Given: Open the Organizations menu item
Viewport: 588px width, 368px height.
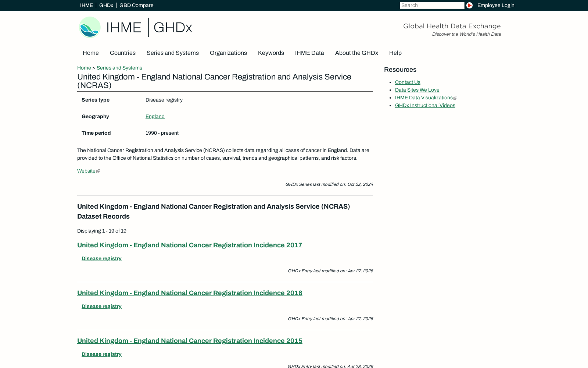Looking at the screenshot, I should click(228, 53).
